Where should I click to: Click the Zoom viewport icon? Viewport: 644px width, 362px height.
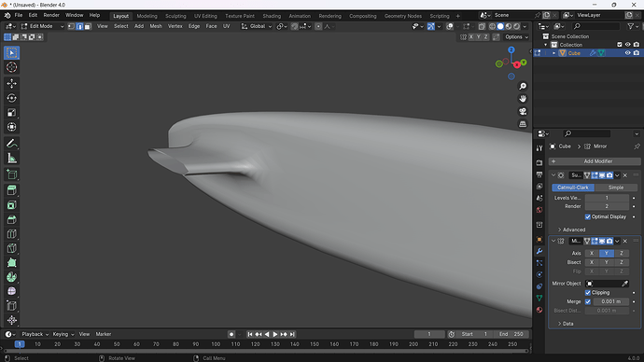pos(523,86)
